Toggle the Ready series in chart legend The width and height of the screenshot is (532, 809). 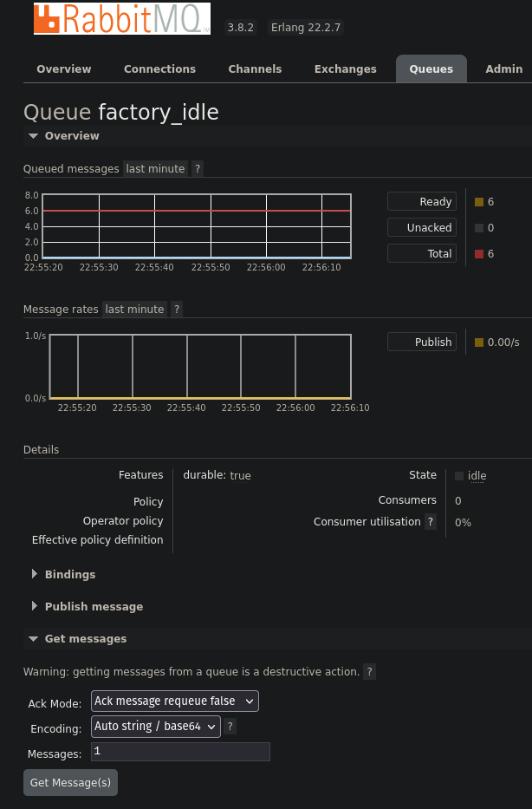(422, 202)
